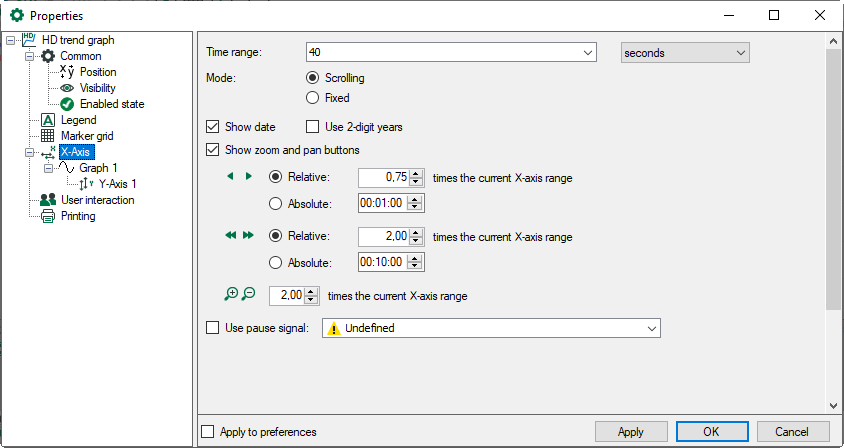Click the Enabled state green check icon
This screenshot has height=448, width=844.
tap(67, 104)
